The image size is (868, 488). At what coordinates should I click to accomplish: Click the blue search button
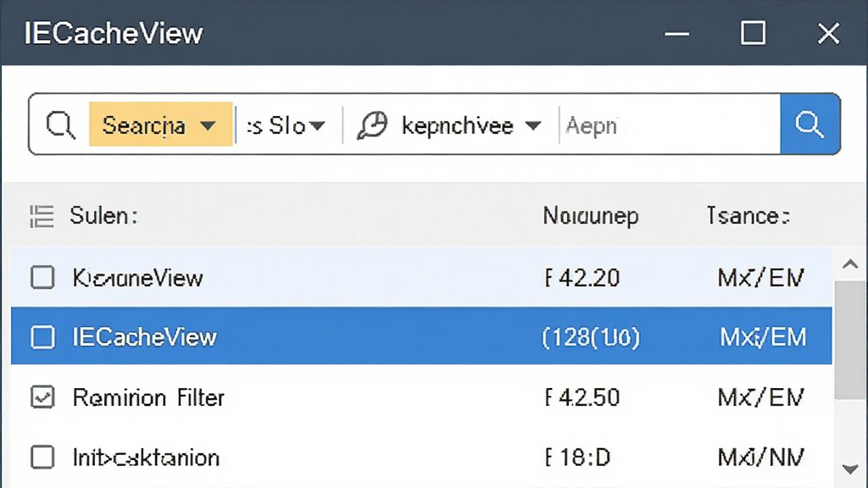[810, 124]
